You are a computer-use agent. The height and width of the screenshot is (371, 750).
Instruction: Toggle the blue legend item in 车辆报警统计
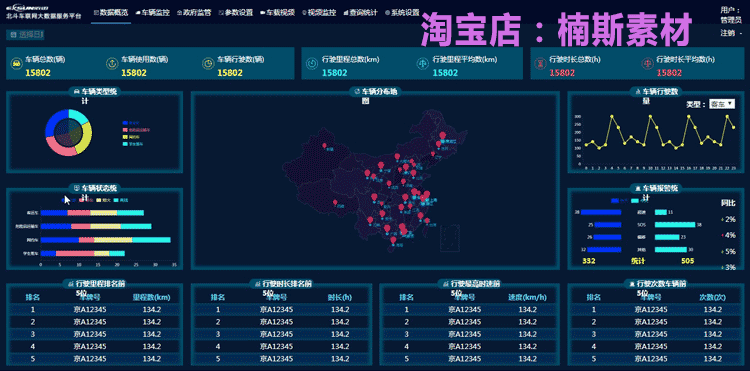click(619, 200)
